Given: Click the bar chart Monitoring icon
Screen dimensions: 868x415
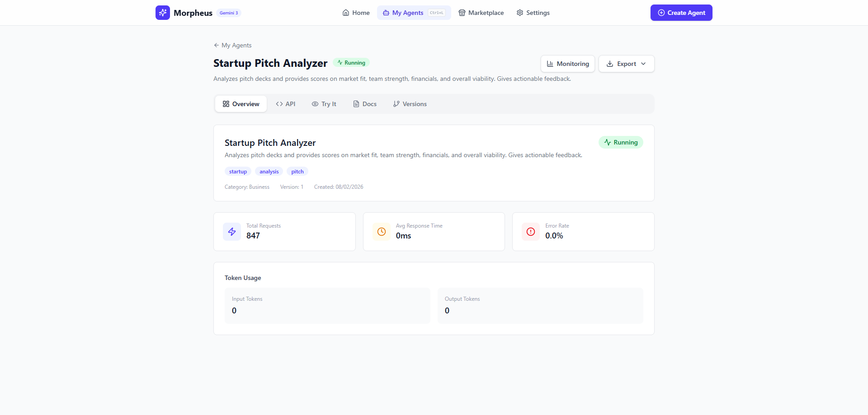Looking at the screenshot, I should click(550, 64).
